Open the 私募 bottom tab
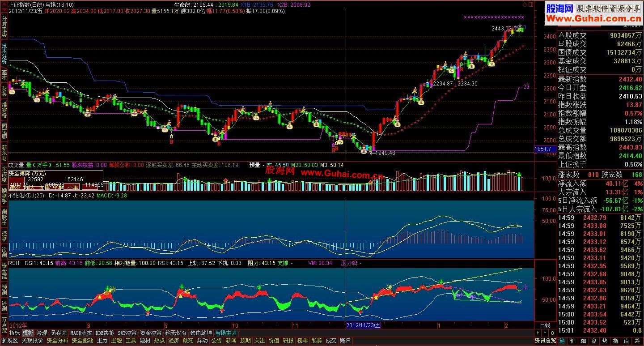The height and width of the screenshot is (346, 644). pos(317,341)
